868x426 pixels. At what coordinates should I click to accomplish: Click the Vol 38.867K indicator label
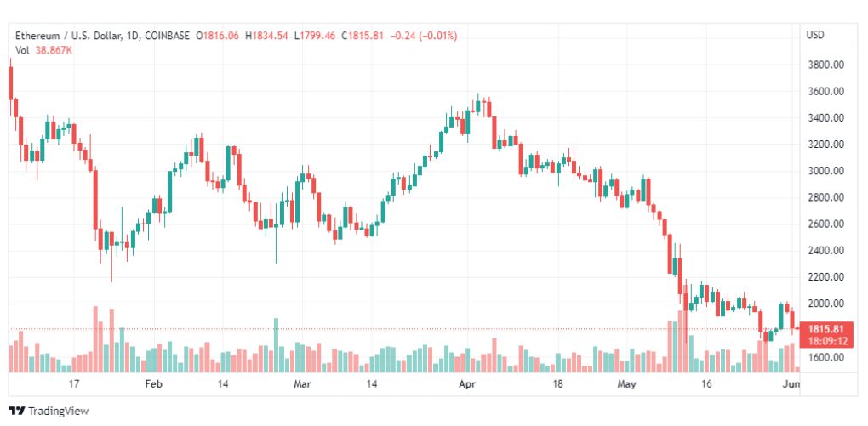click(x=43, y=50)
